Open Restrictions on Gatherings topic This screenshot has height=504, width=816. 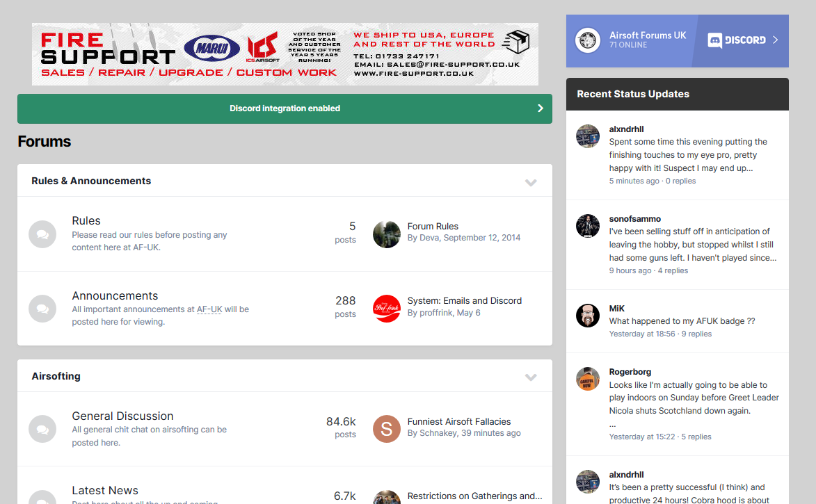pos(474,496)
